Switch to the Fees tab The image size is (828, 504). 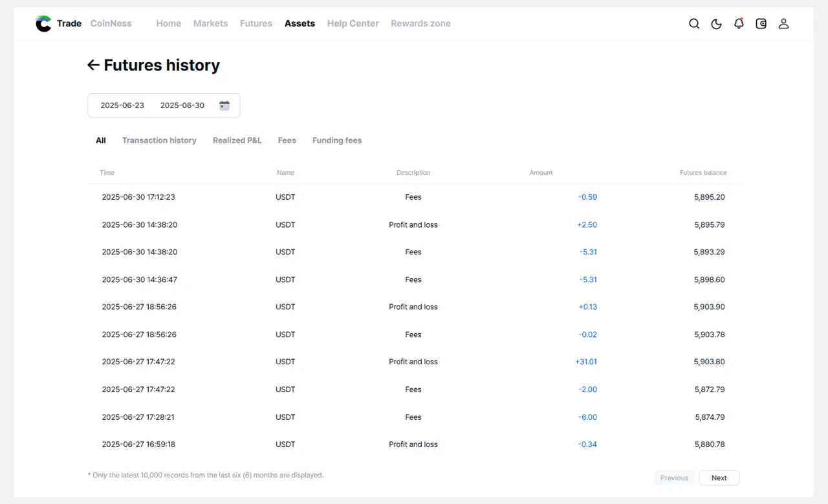287,140
